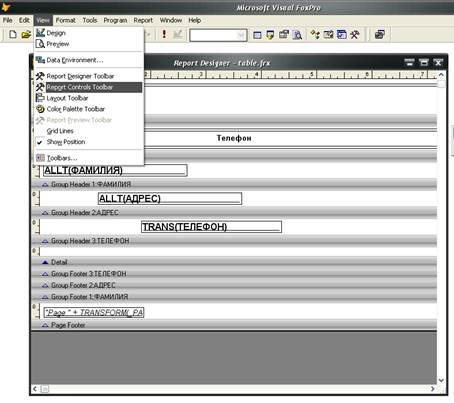The height and width of the screenshot is (403, 454).
Task: Select the ALLT(ФАМИЛИЯ) field in the report
Action: point(115,170)
